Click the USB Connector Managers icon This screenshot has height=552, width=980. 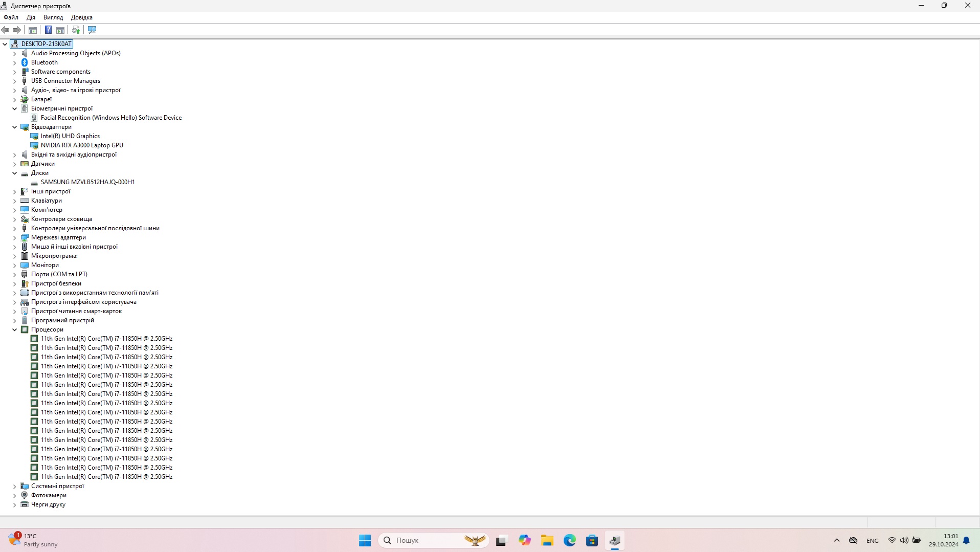point(25,81)
